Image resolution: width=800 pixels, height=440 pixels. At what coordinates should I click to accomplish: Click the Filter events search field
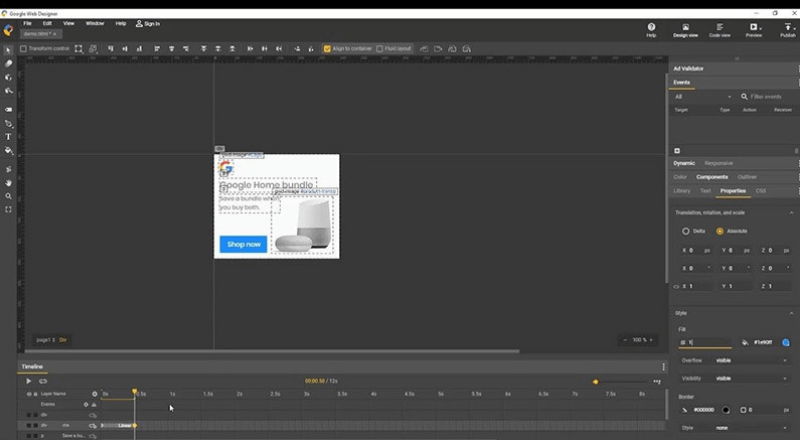click(771, 96)
